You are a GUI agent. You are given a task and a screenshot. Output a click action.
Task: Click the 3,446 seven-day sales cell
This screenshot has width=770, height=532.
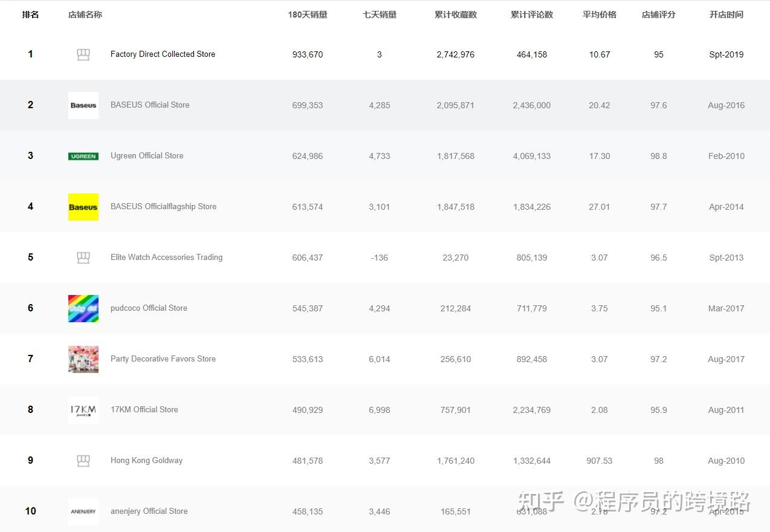click(x=380, y=511)
